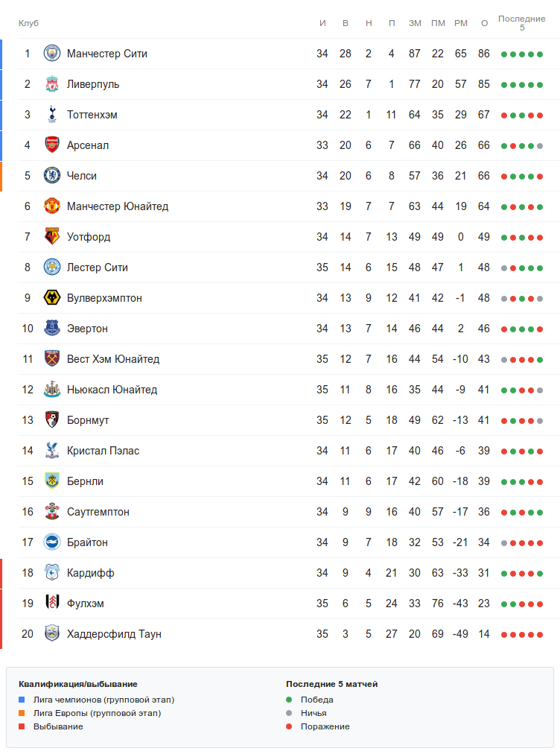560x754 pixels.
Task: Click the Chelsea club crest
Action: click(51, 176)
